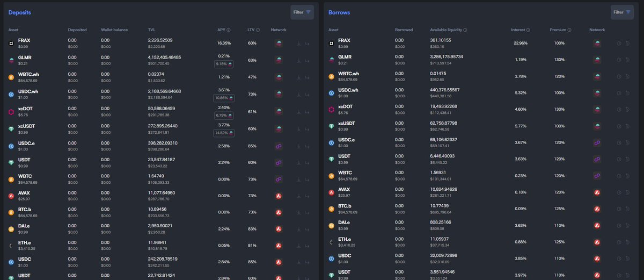This screenshot has height=280, width=644.
Task: Click the GLMR asset name in Deposits
Action: (25, 57)
